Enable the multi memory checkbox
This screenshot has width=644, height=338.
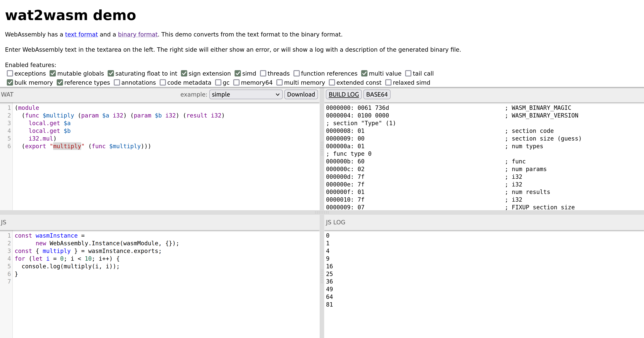tap(280, 82)
